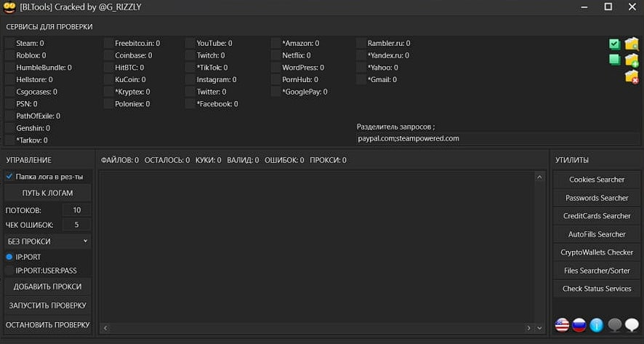The image size is (644, 344).
Task: Tick the PathOfExile checkbox
Action: coord(10,116)
